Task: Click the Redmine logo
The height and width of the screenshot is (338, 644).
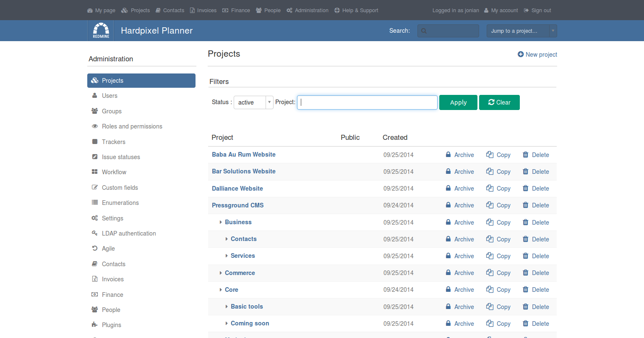Action: 100,30
